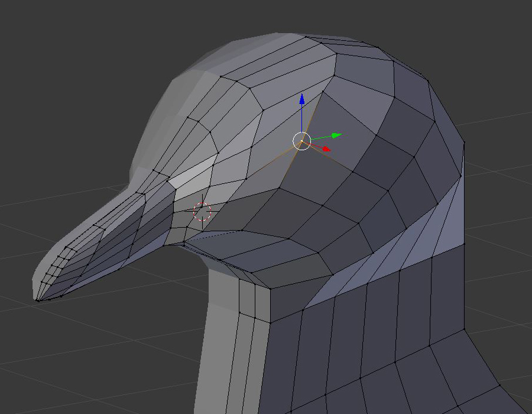532x414 pixels.
Task: Select the rightmost vertex on back of head
Action: tap(464, 143)
